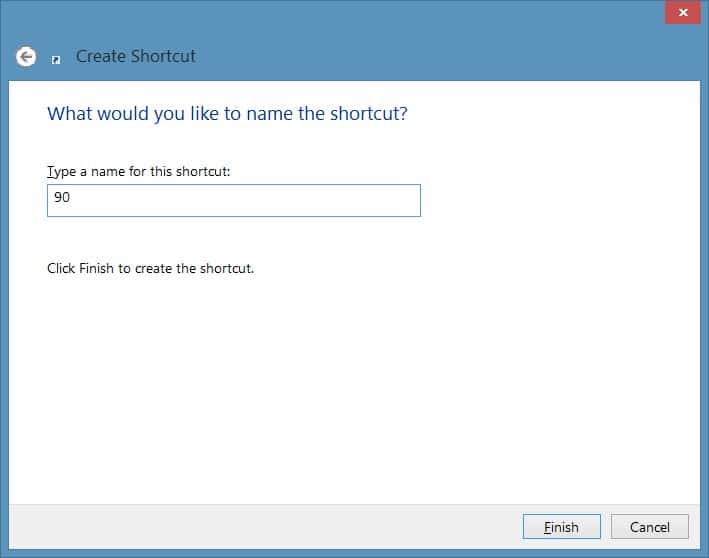Focus the shortcut name text box
Image resolution: width=709 pixels, height=558 pixels.
234,200
